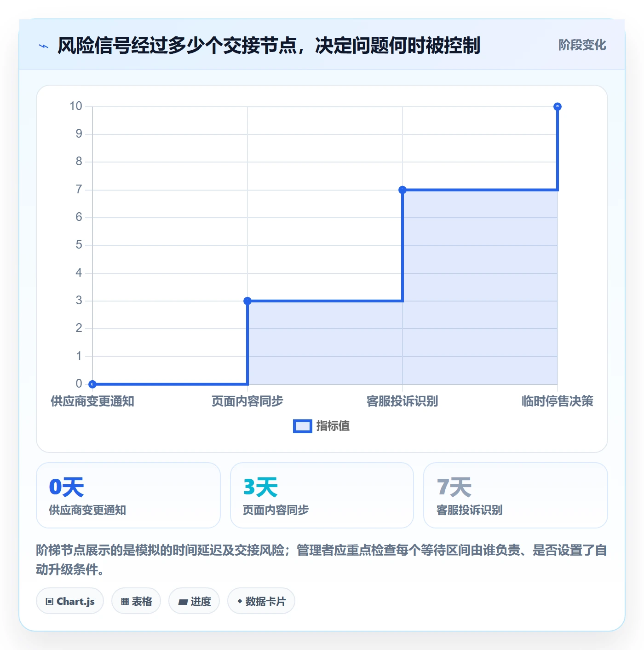Click the chart title heading text
Screen dimensions: 644x650
269,46
